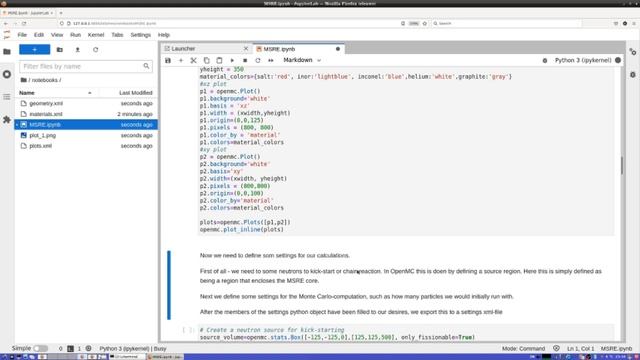Open the Settings menu
The width and height of the screenshot is (640, 360).
[x=140, y=35]
